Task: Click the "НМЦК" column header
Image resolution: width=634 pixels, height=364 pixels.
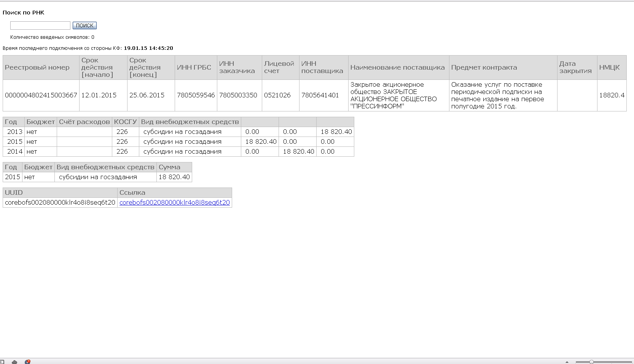Action: [x=612, y=67]
